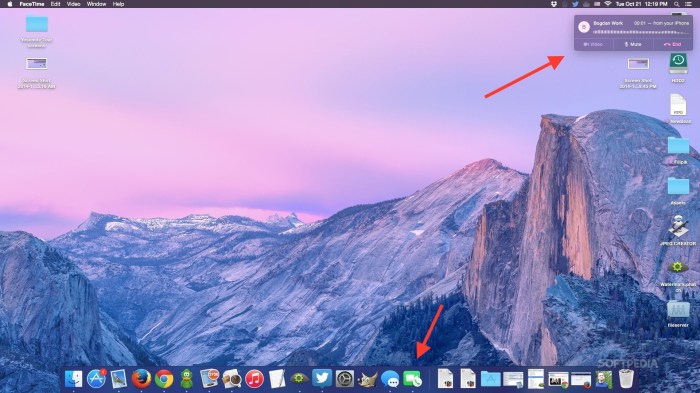Open the Trash in the Dock

[626, 379]
